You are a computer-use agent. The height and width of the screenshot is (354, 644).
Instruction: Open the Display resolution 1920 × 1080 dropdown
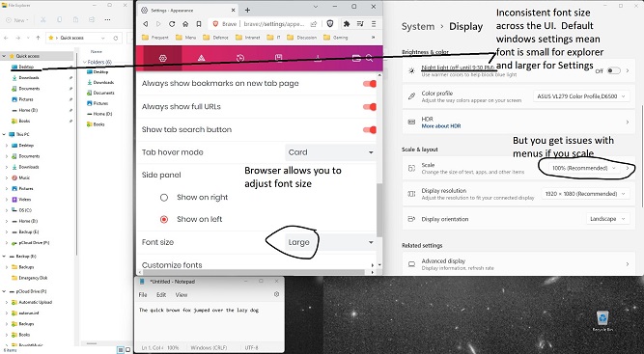pyautogui.click(x=585, y=194)
